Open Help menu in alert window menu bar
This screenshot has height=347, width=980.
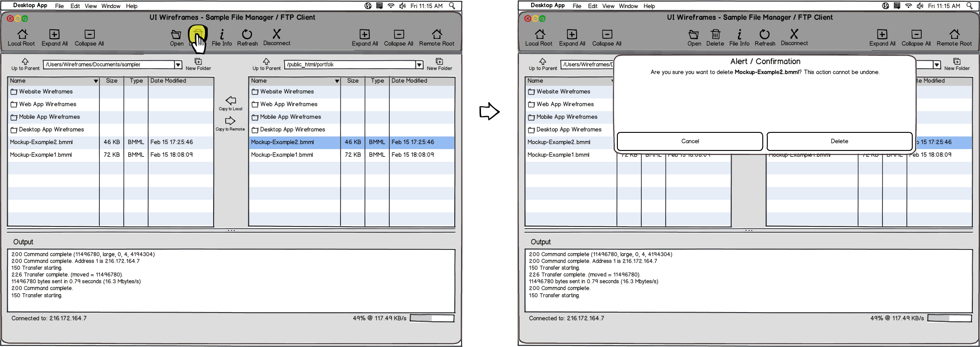[x=649, y=6]
